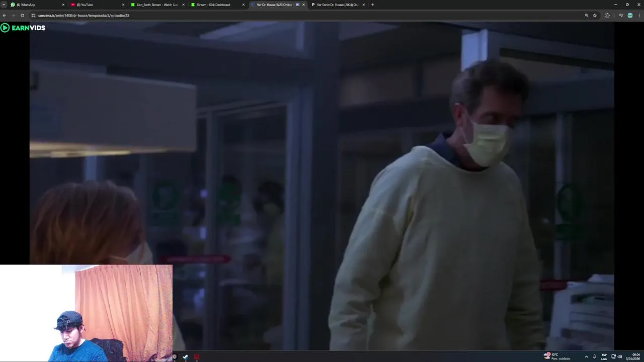
Task: Close the Kick Dashboard tab
Action: tap(244, 5)
